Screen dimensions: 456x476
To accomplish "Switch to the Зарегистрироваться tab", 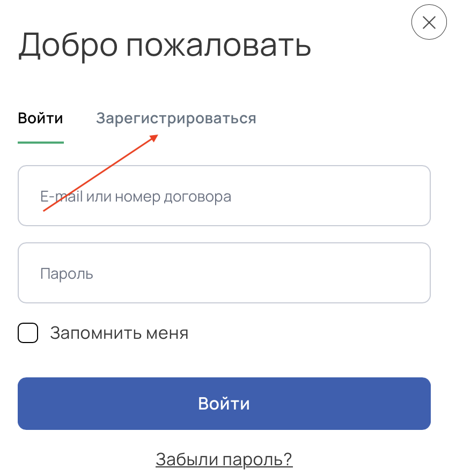I will click(176, 118).
